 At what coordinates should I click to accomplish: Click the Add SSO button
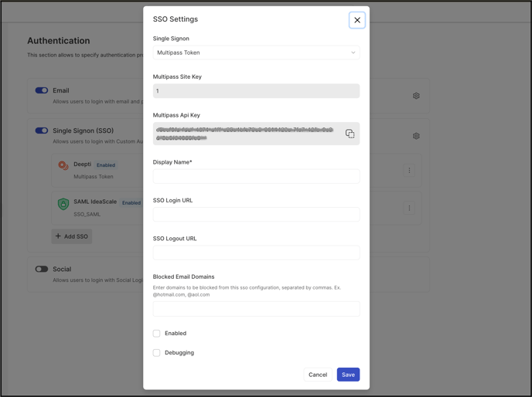coord(72,236)
